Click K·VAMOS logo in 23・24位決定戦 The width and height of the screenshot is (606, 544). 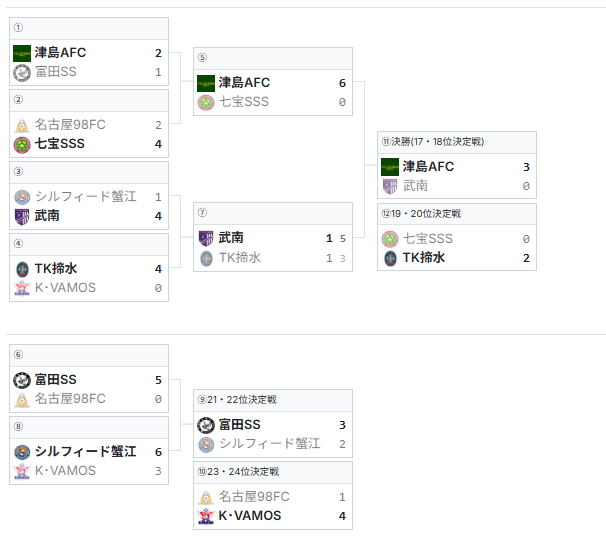[x=206, y=516]
